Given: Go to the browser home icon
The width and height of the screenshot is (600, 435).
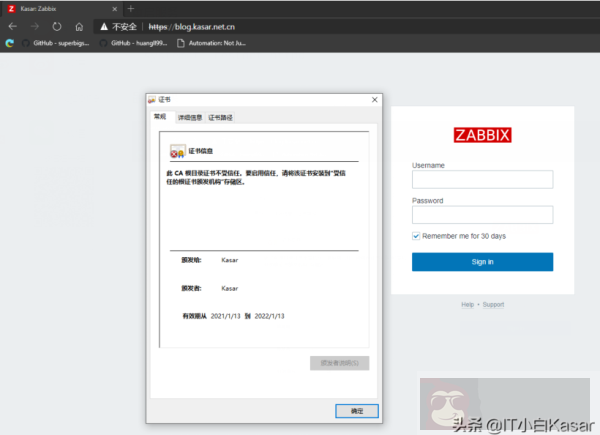Looking at the screenshot, I should pyautogui.click(x=79, y=27).
